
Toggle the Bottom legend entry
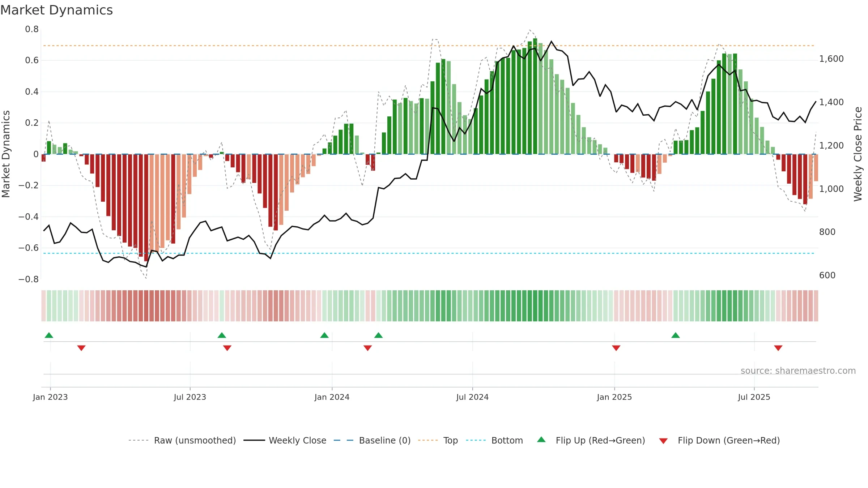click(494, 440)
